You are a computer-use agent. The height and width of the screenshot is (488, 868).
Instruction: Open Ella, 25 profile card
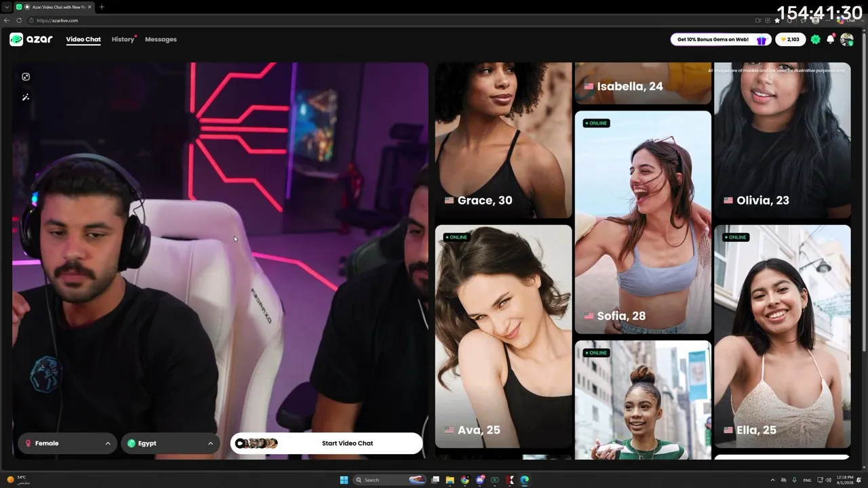(x=783, y=337)
